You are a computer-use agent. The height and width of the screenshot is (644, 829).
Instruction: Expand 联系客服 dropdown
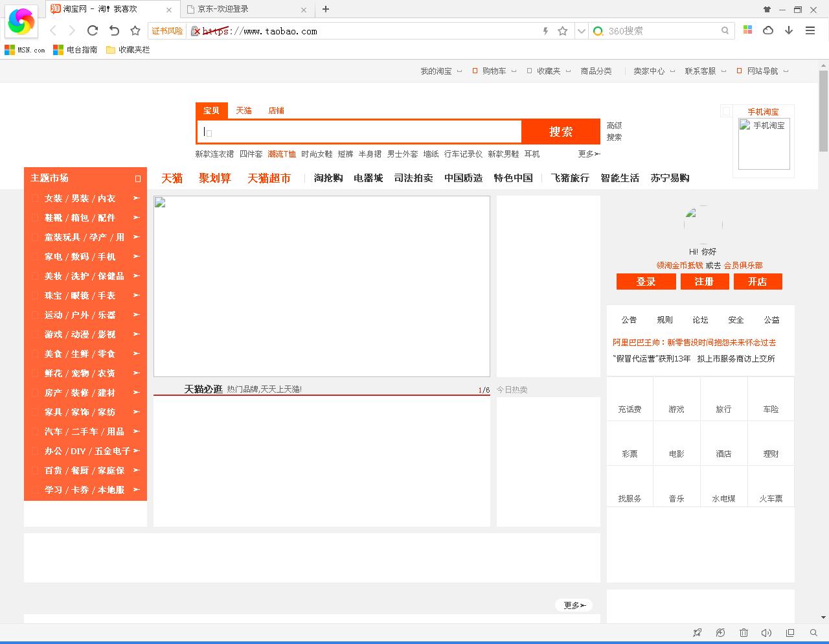point(706,71)
